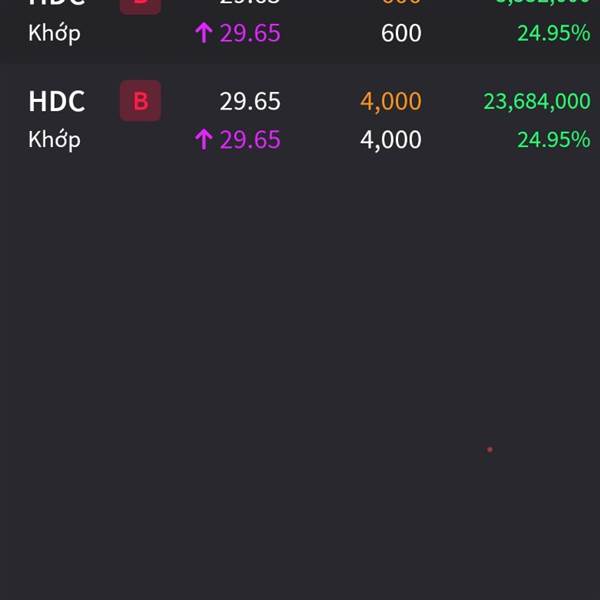Click the white 29.65 order price
Viewport: 600px width, 600px height.
click(250, 101)
